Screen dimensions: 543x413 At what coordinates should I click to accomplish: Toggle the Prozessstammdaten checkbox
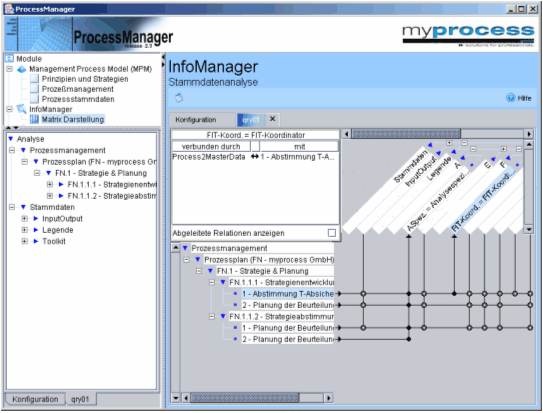pyautogui.click(x=34, y=99)
